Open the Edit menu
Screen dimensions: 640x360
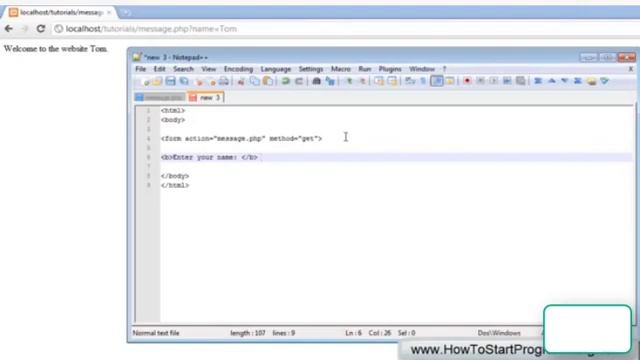tap(160, 69)
